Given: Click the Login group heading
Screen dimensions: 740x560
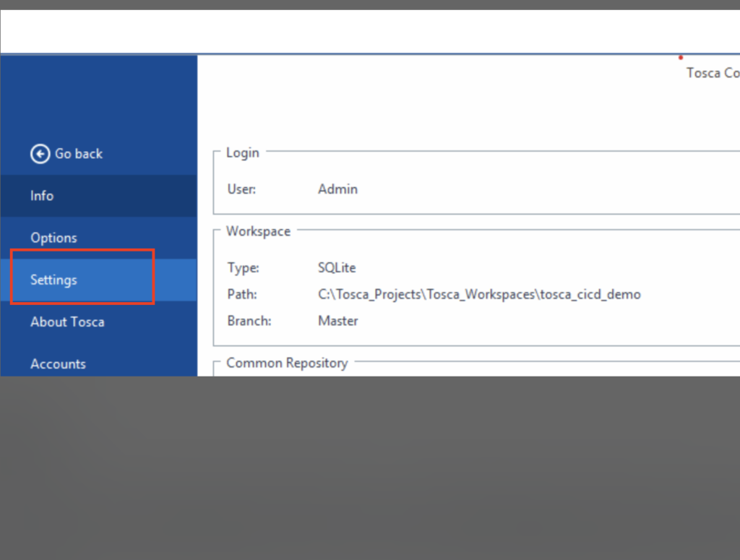Looking at the screenshot, I should click(243, 153).
